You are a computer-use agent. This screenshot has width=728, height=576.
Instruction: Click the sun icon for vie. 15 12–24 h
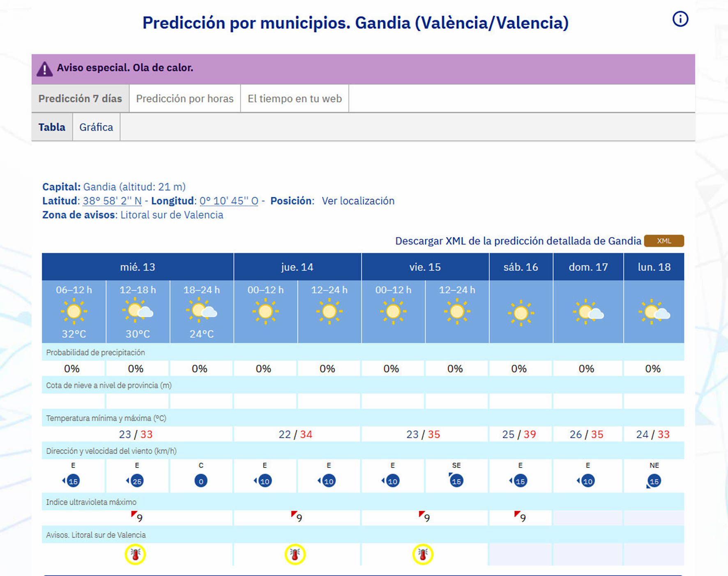point(457,311)
